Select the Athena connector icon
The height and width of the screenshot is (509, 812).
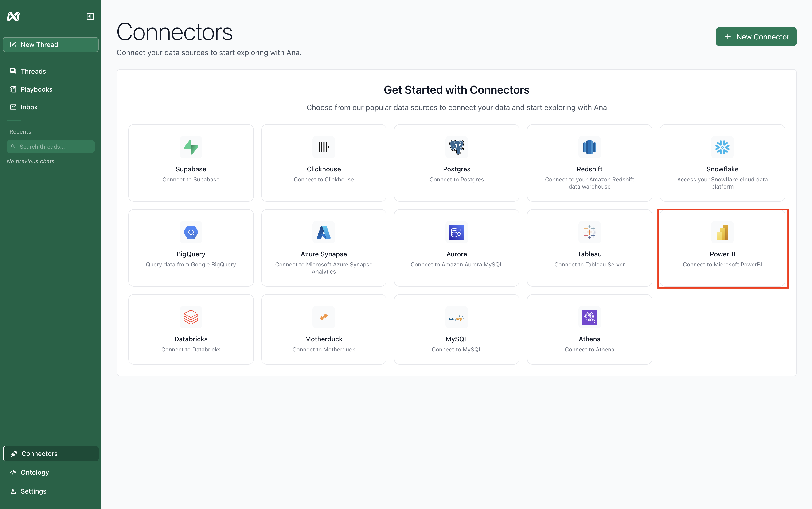[x=589, y=317]
